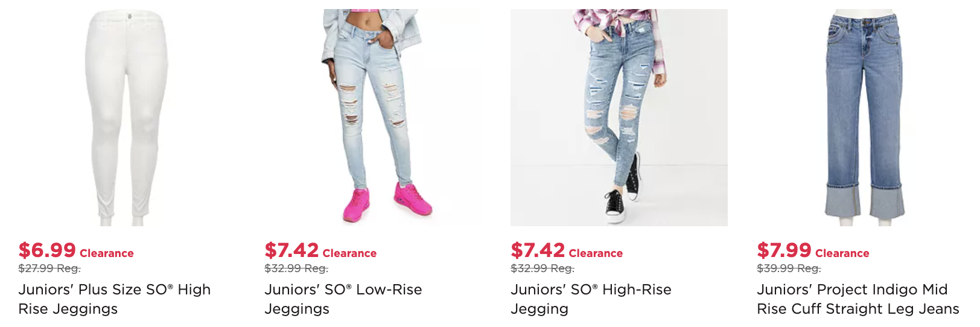Screen dimensions: 980x327
Task: Click the Project Indigo Cuff Straight Leg Jeans title
Action: pos(857,299)
